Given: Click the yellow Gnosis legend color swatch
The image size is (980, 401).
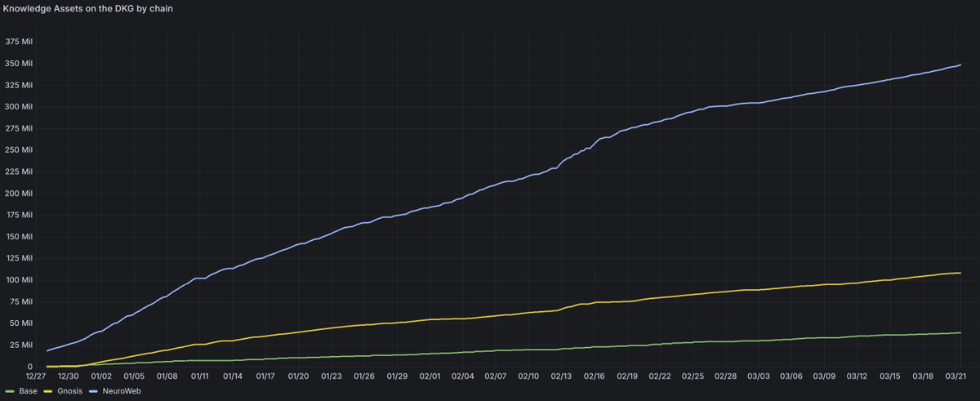Looking at the screenshot, I should click(x=47, y=392).
